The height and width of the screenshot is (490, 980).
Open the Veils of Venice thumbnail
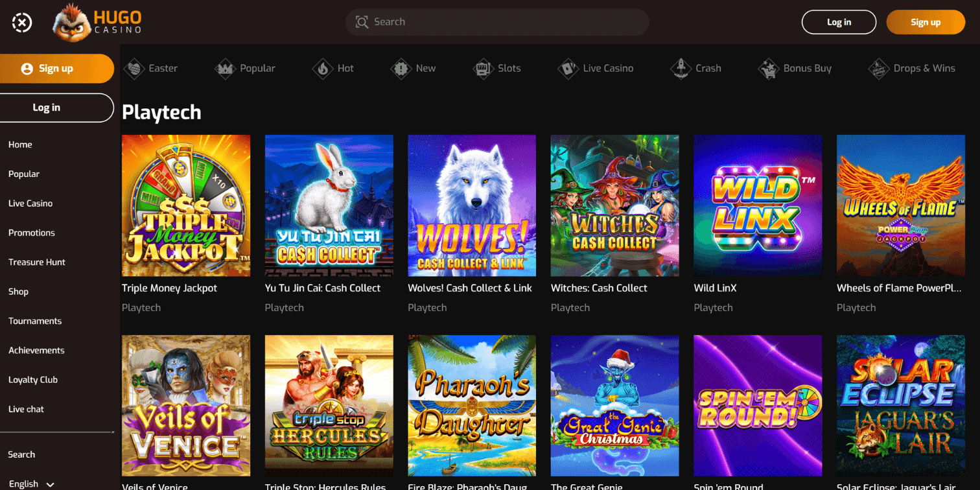(186, 406)
